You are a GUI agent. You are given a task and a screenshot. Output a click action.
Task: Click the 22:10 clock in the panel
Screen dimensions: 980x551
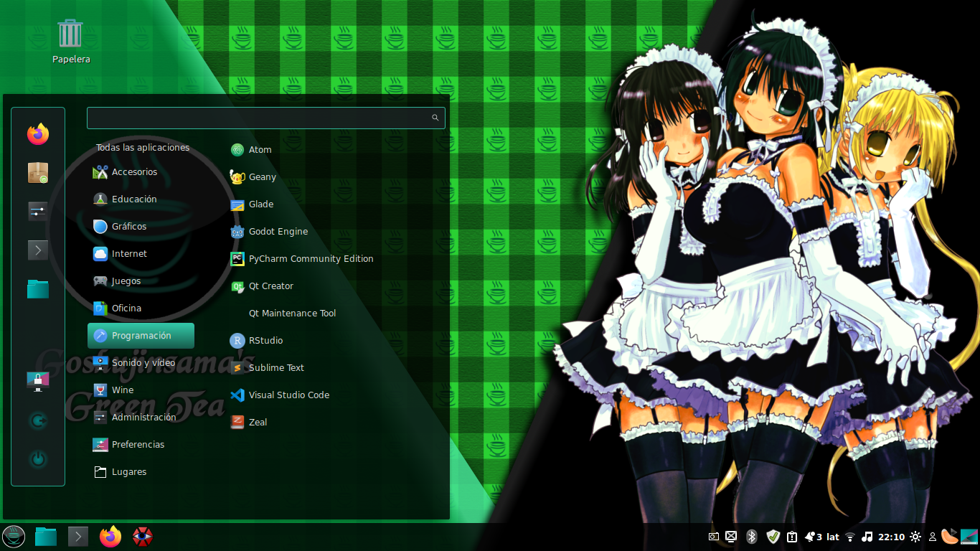[891, 537]
